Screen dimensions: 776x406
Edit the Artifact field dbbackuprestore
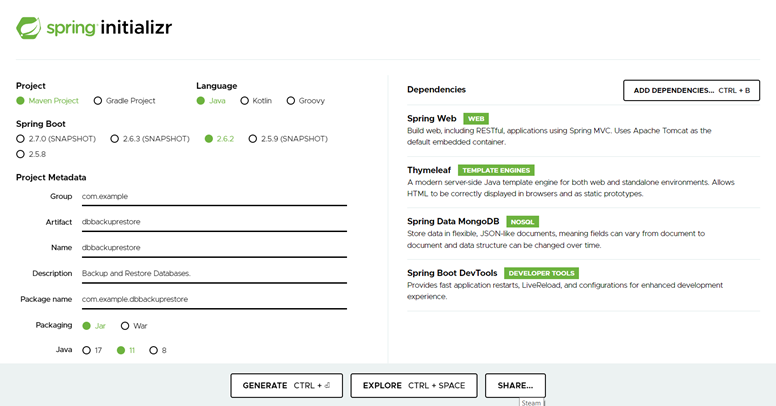(214, 222)
